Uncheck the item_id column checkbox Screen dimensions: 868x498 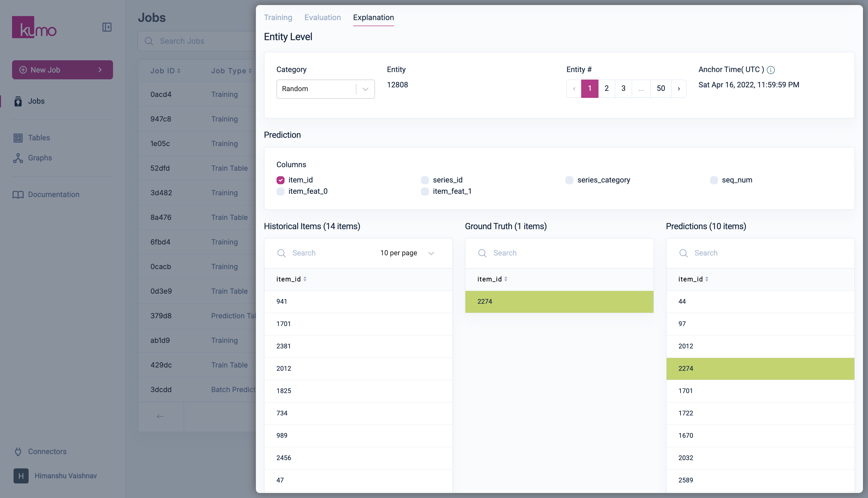coord(280,180)
